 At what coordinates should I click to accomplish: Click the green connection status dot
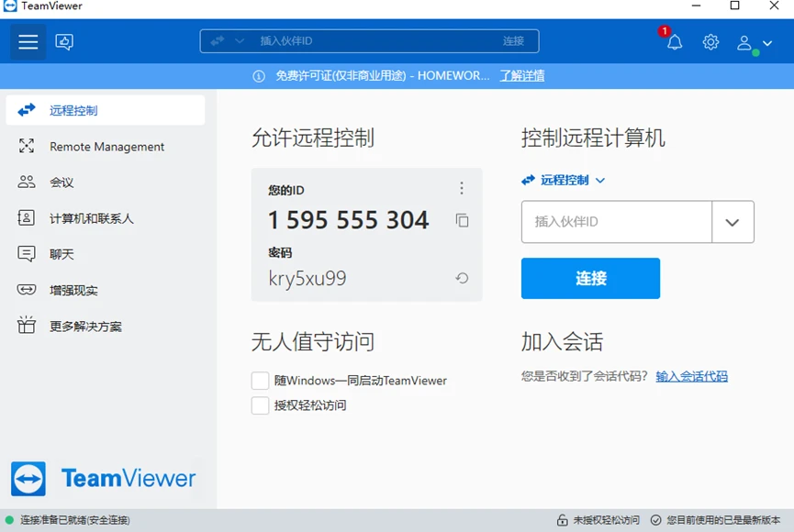[x=9, y=520]
